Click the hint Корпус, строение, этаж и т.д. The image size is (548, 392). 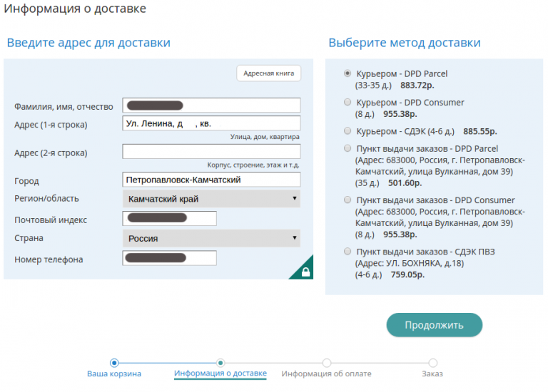[253, 165]
